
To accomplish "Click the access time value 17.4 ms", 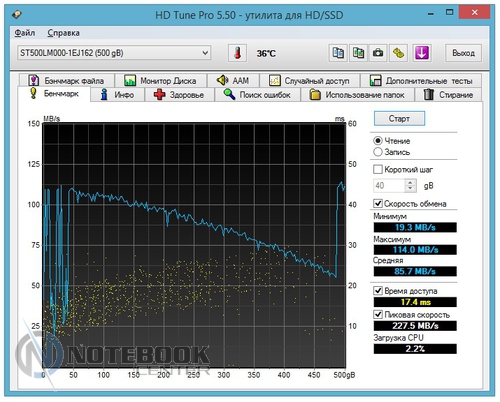I will pos(415,302).
